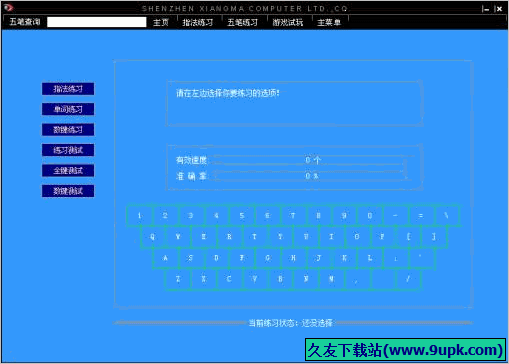Click the virtual keyboard G key

coord(268,258)
